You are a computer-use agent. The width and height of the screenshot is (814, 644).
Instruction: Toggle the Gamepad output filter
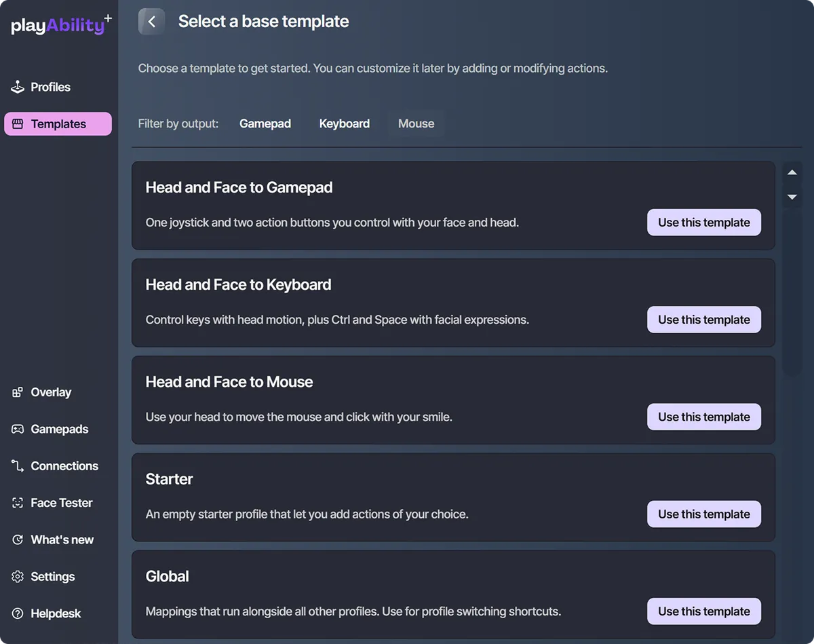pos(265,124)
